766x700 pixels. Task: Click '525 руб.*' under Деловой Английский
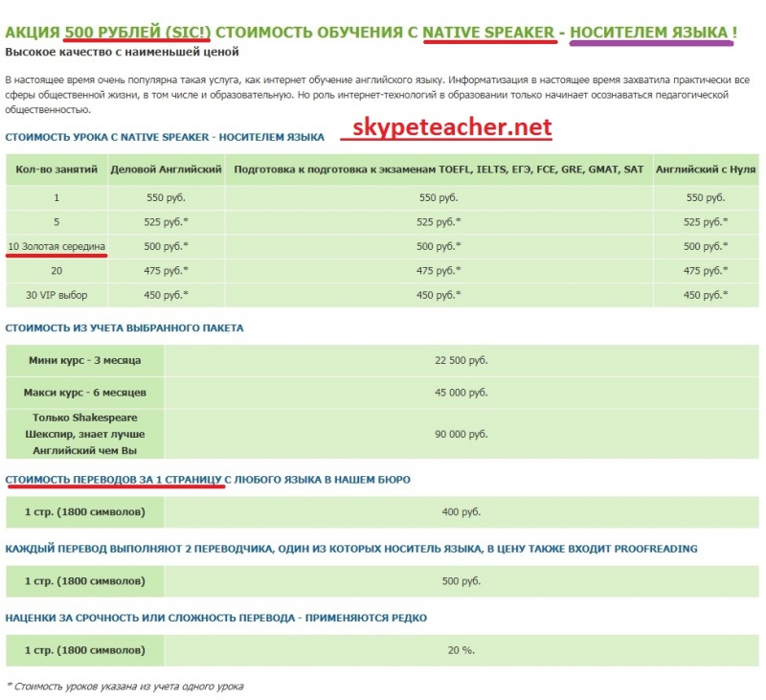tap(166, 222)
